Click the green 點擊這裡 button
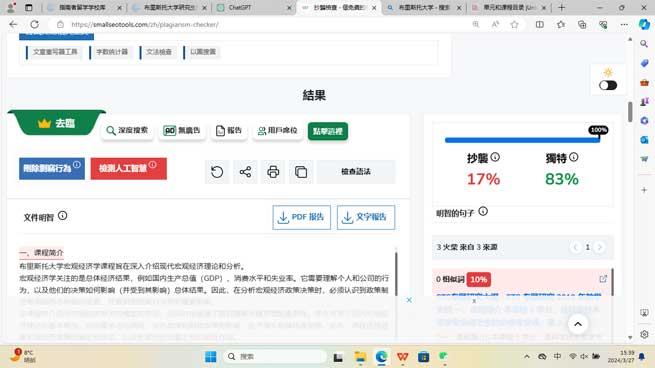The width and height of the screenshot is (655, 368). pos(328,131)
